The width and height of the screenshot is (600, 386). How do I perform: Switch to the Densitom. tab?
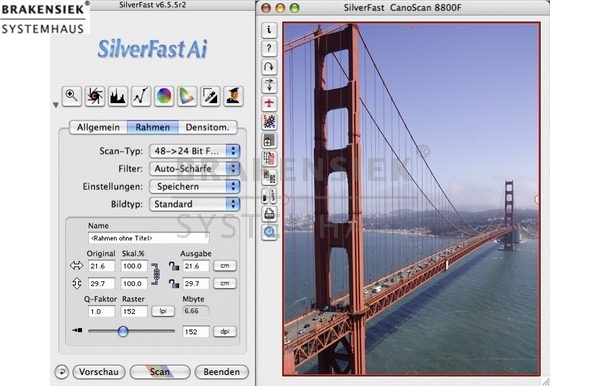[x=207, y=127]
